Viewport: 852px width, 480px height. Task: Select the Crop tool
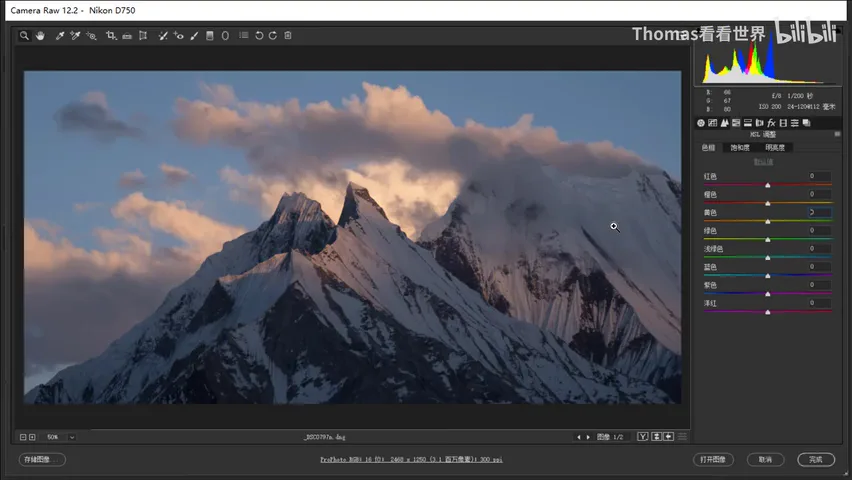click(111, 35)
